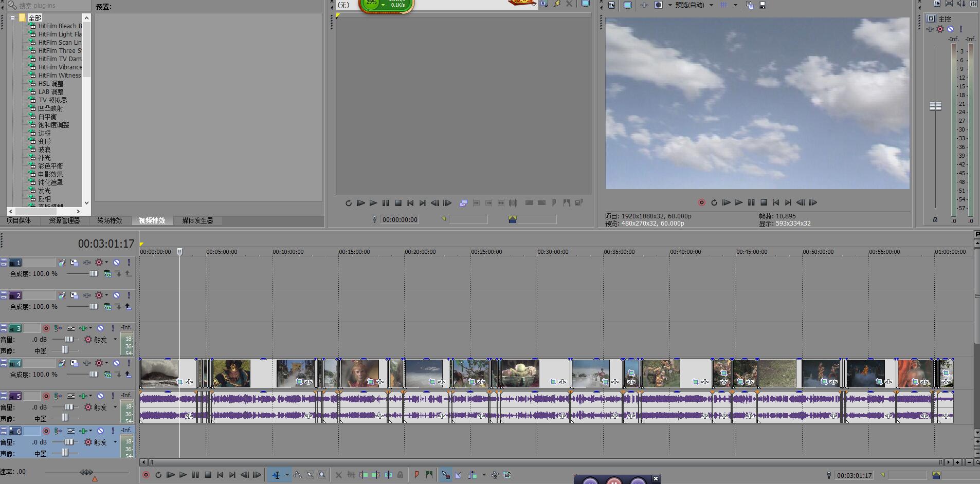The height and width of the screenshot is (484, 980).
Task: Stop playback on the timeline transport bar
Action: click(208, 475)
